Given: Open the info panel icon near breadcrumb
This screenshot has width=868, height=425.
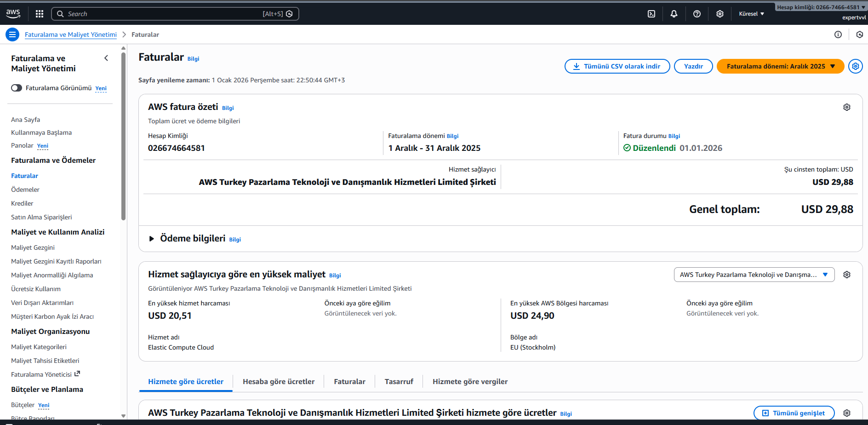Looking at the screenshot, I should [838, 34].
